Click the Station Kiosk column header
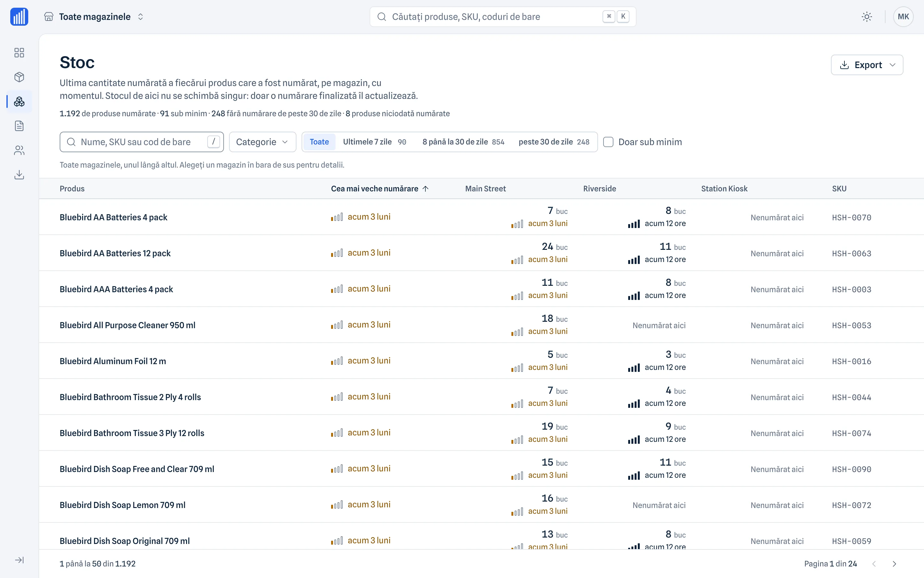Screen dimensions: 924x578 pyautogui.click(x=724, y=188)
